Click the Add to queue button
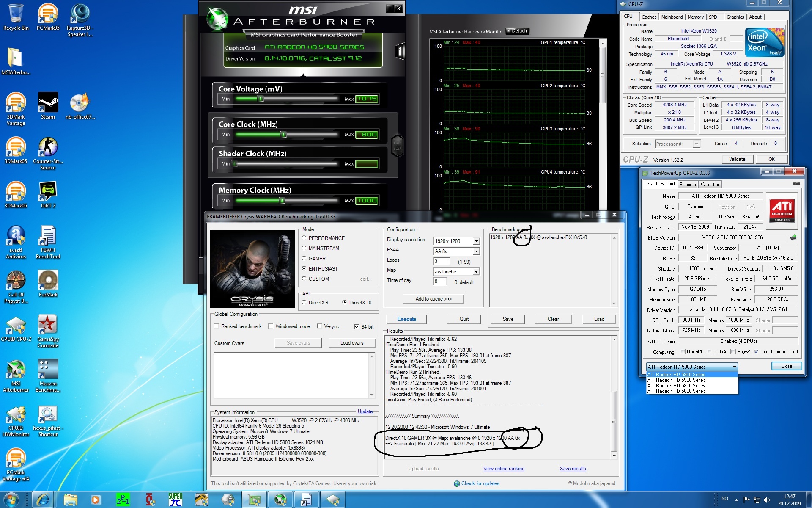The height and width of the screenshot is (508, 812). tap(433, 299)
